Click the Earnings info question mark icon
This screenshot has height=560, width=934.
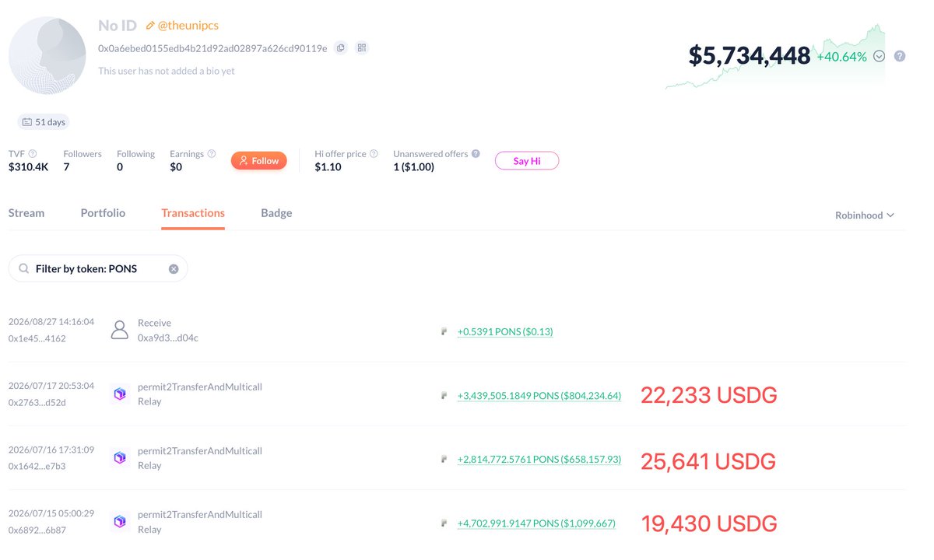[x=212, y=154]
